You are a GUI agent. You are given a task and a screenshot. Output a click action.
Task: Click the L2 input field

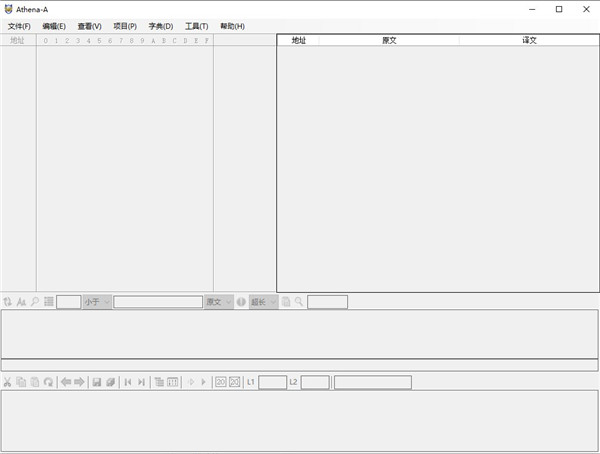[315, 382]
